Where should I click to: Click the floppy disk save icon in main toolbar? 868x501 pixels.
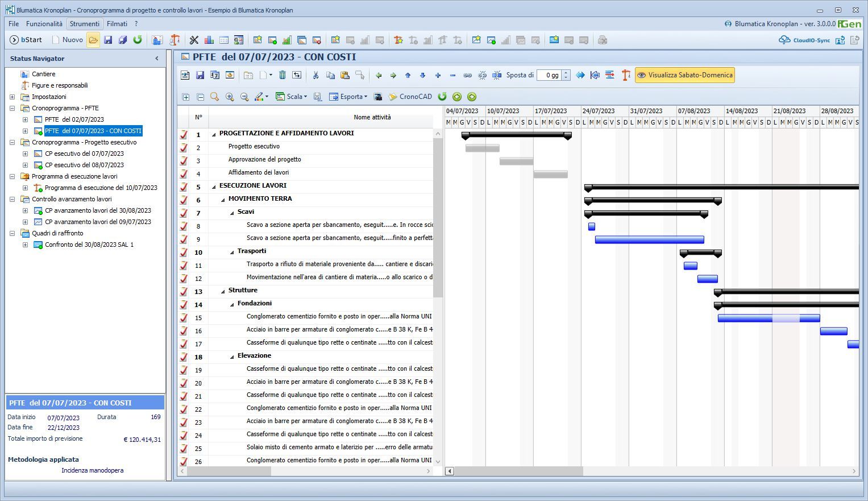click(x=108, y=40)
